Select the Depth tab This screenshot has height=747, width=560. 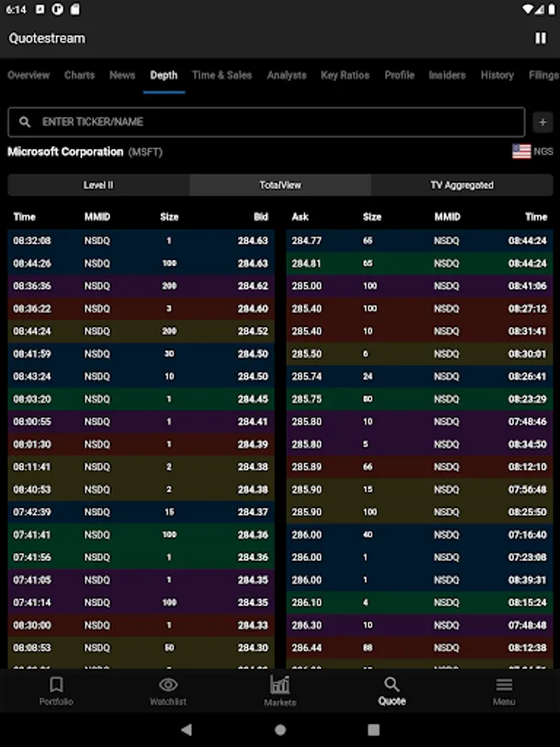(x=163, y=76)
